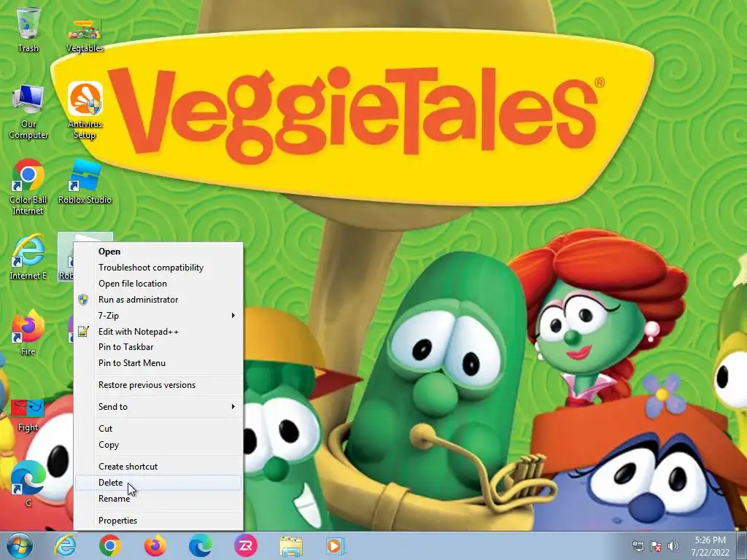The width and height of the screenshot is (747, 560).
Task: Select the Color Ball Internet Chrome shortcut
Action: coord(28,187)
